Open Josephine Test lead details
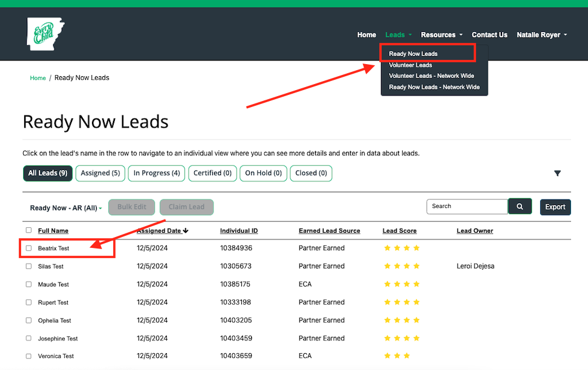 click(57, 338)
